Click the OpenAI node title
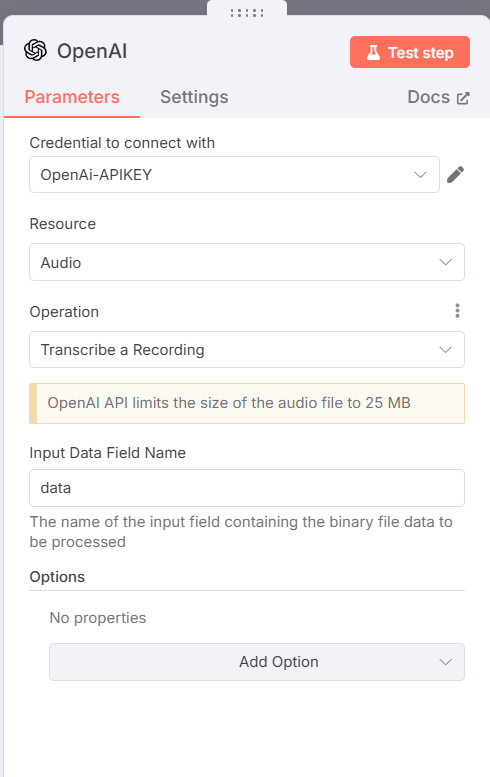 coord(92,51)
